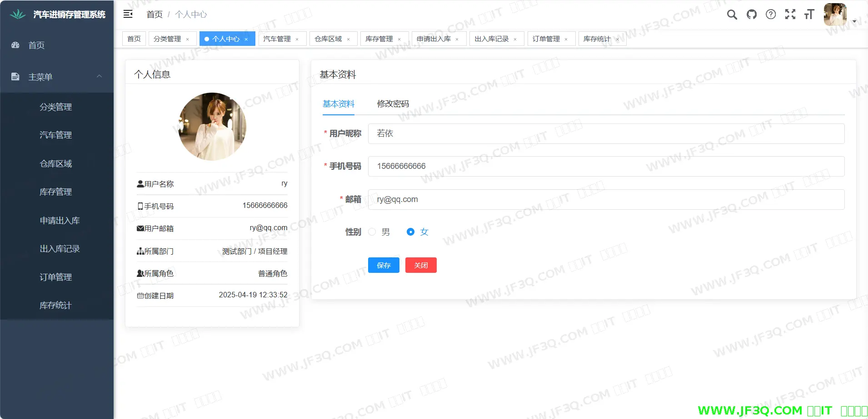Click the search magnifier icon in header
The image size is (868, 419).
click(732, 15)
